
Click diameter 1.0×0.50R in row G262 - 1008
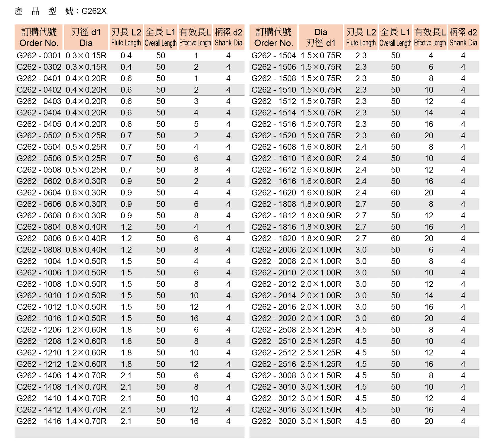(x=86, y=284)
